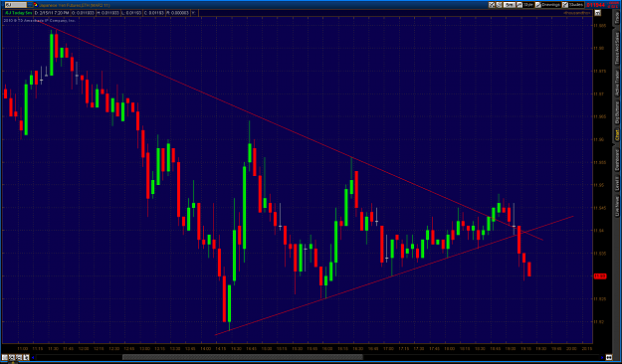This screenshot has width=622, height=364.
Task: Click the horizontal chart scrollbar thumb
Action: click(x=243, y=357)
